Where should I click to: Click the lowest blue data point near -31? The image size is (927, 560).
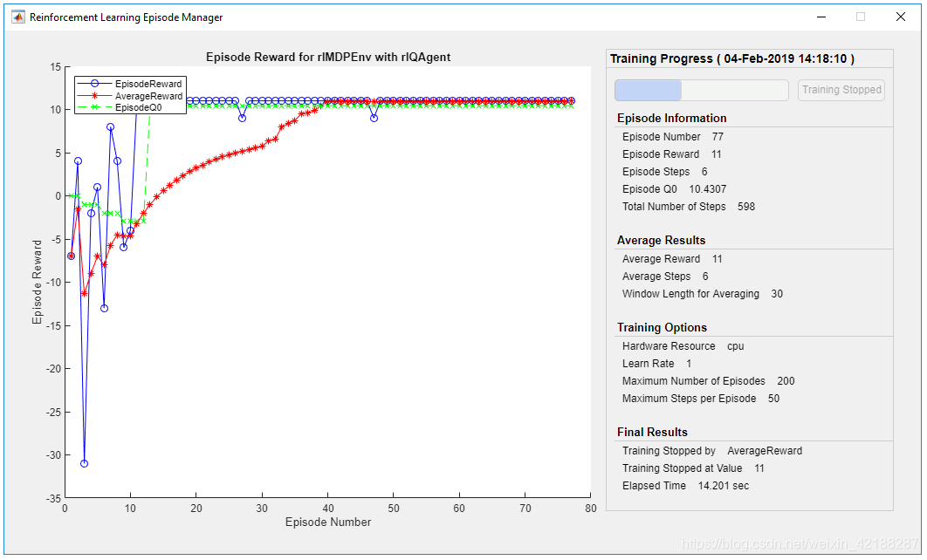[84, 464]
